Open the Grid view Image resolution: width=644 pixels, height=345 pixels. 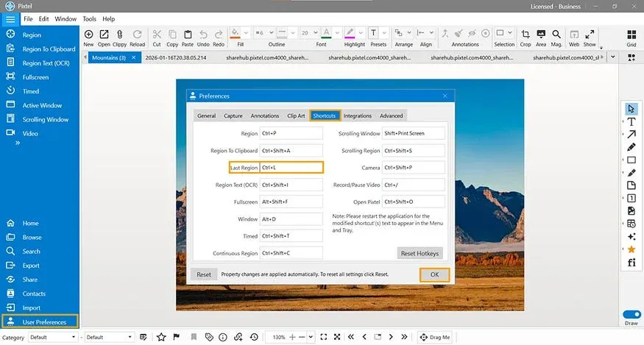[x=631, y=38]
